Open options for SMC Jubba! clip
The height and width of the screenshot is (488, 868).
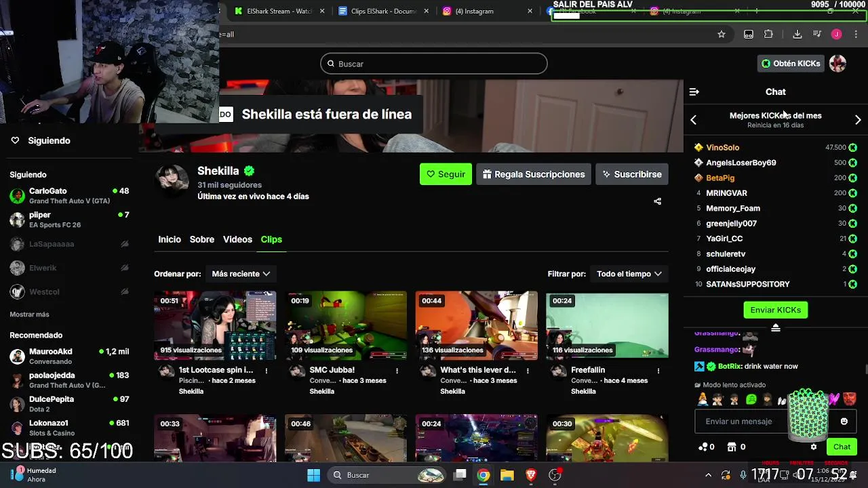(397, 371)
